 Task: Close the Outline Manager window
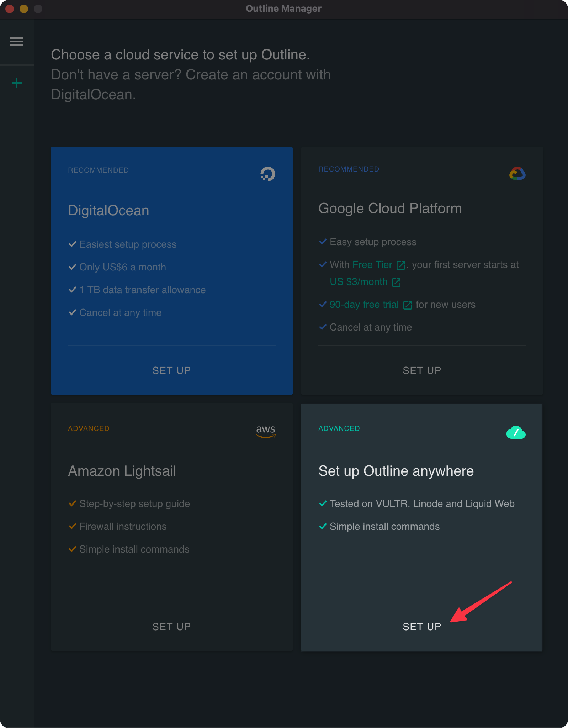(x=10, y=9)
